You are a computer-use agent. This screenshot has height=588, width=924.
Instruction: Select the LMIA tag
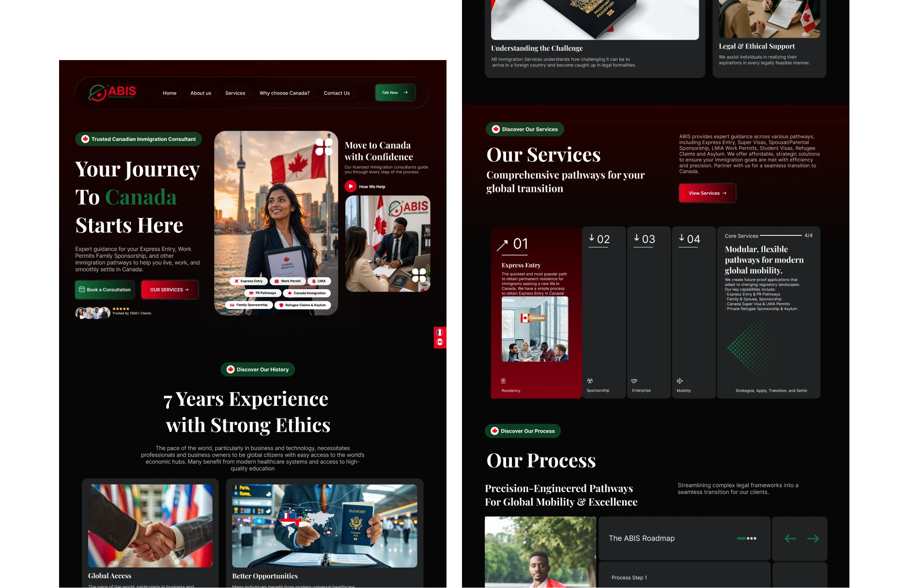[319, 281]
